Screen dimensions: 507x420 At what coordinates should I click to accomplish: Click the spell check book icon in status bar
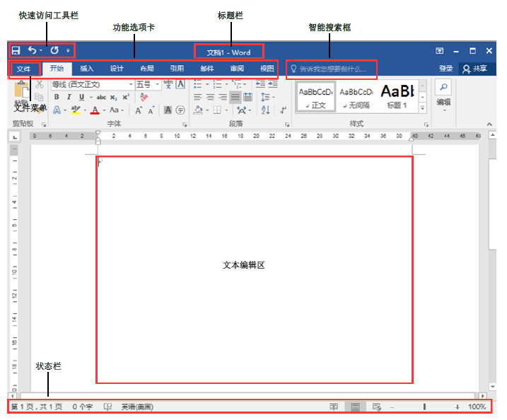click(108, 407)
